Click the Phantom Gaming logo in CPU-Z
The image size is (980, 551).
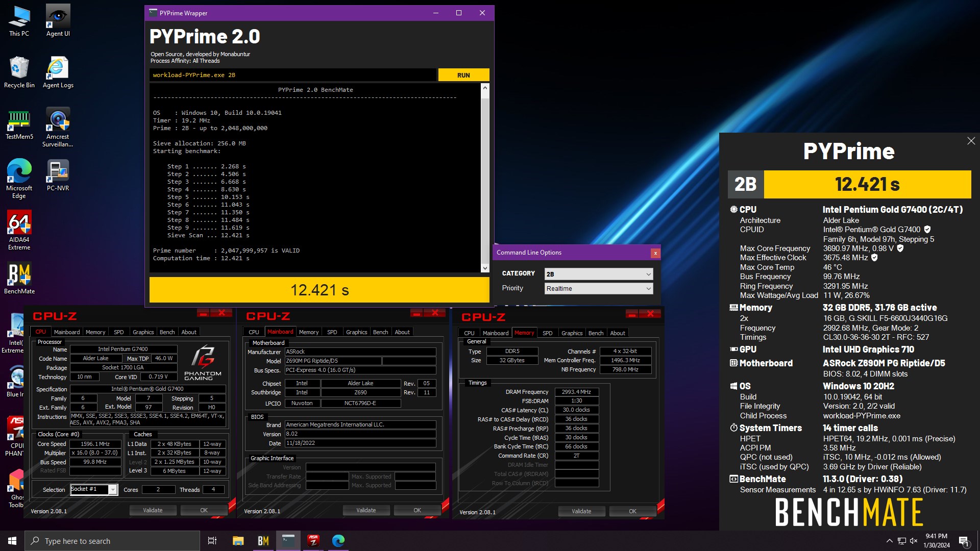coord(203,363)
